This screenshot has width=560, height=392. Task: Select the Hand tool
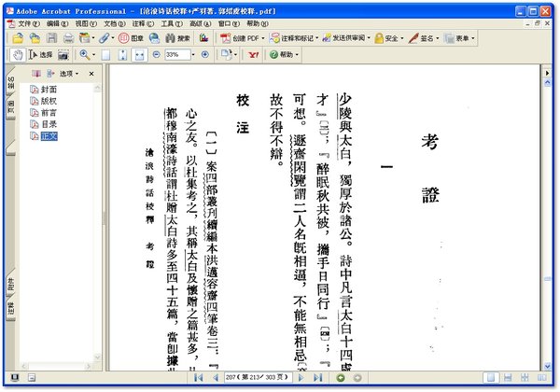click(x=18, y=55)
